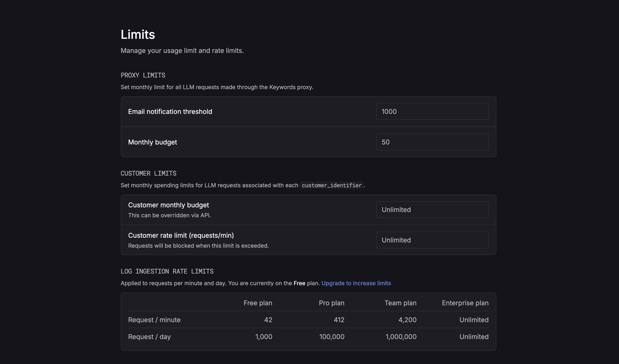Click the 4,200 Team plan value

pyautogui.click(x=407, y=320)
